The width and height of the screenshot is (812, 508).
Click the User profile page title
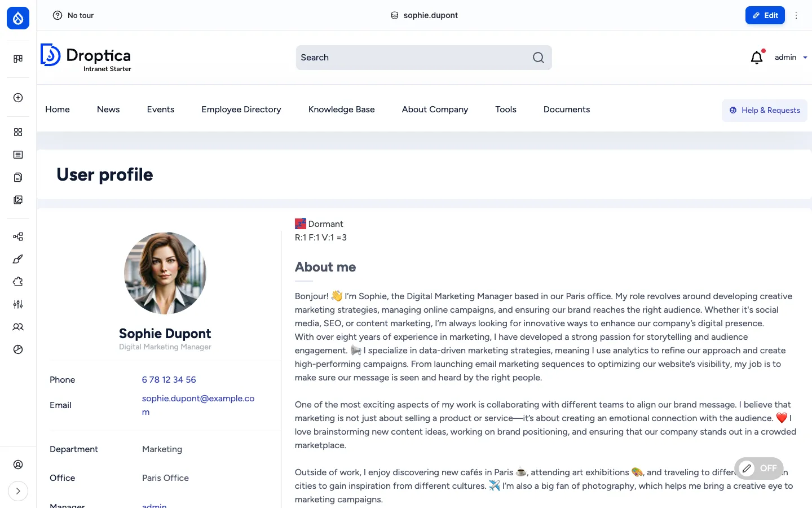point(105,174)
